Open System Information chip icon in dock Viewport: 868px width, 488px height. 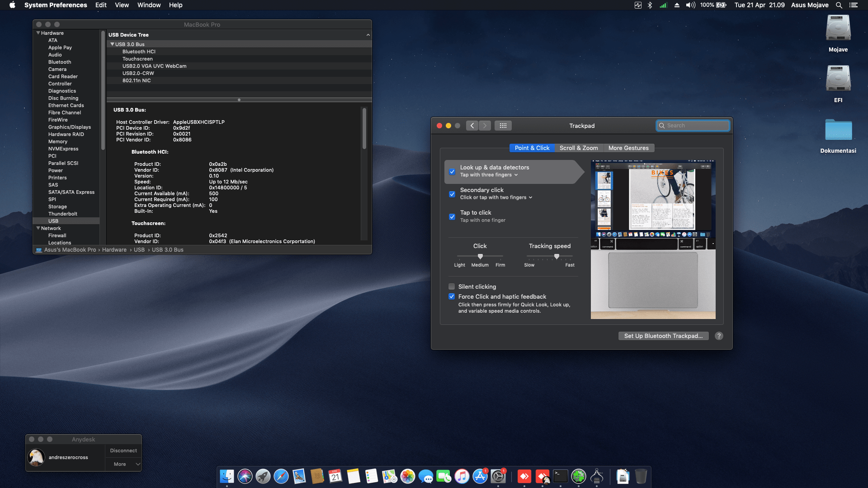597,476
